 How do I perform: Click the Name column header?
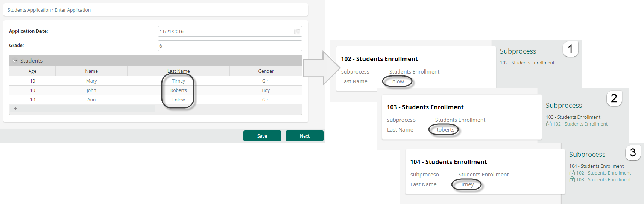pos(91,71)
